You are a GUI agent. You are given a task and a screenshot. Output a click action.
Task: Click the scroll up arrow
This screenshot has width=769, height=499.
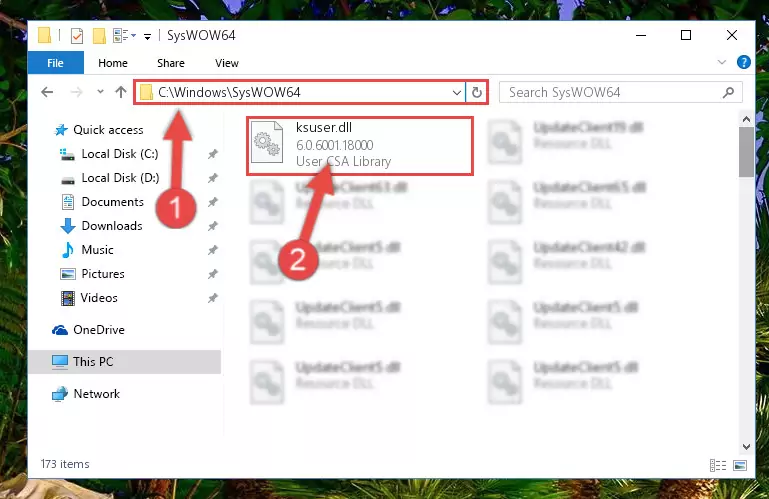coord(746,119)
